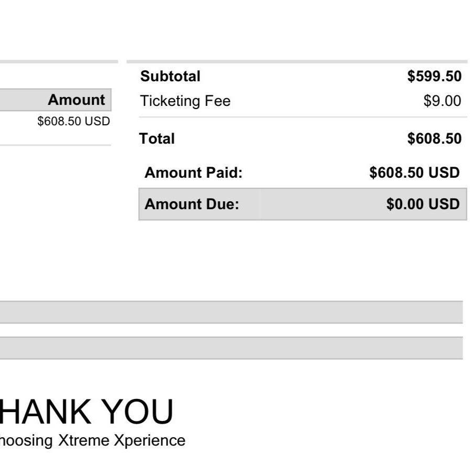
Task: Click the THANK YOU heading
Action: tap(86, 412)
